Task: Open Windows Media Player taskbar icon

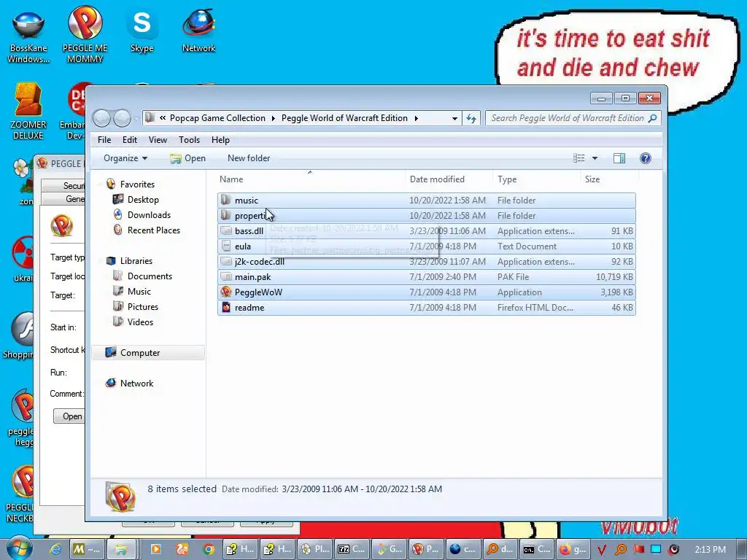Action: click(155, 549)
